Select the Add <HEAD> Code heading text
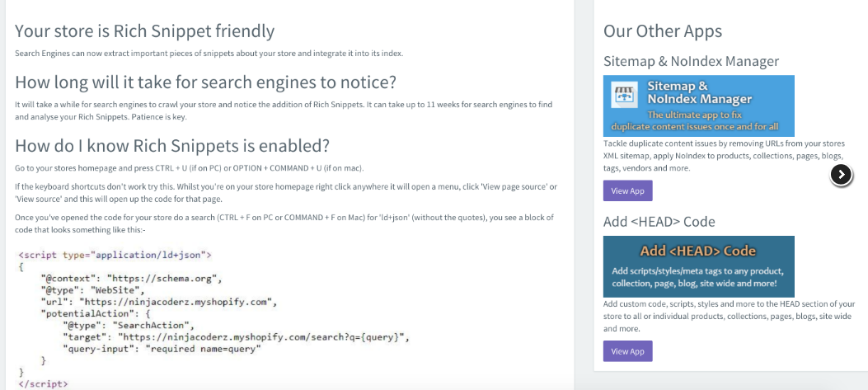 click(x=659, y=222)
